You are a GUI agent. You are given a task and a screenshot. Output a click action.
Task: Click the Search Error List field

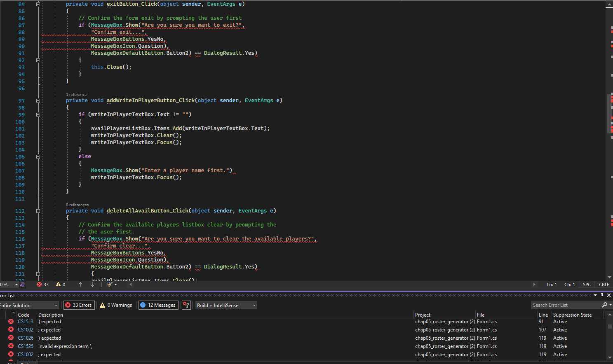tap(566, 305)
